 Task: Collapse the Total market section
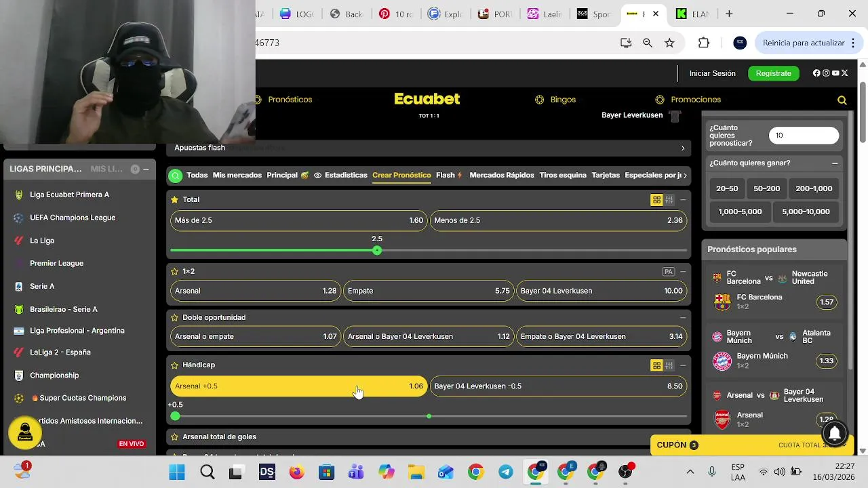[x=683, y=200]
